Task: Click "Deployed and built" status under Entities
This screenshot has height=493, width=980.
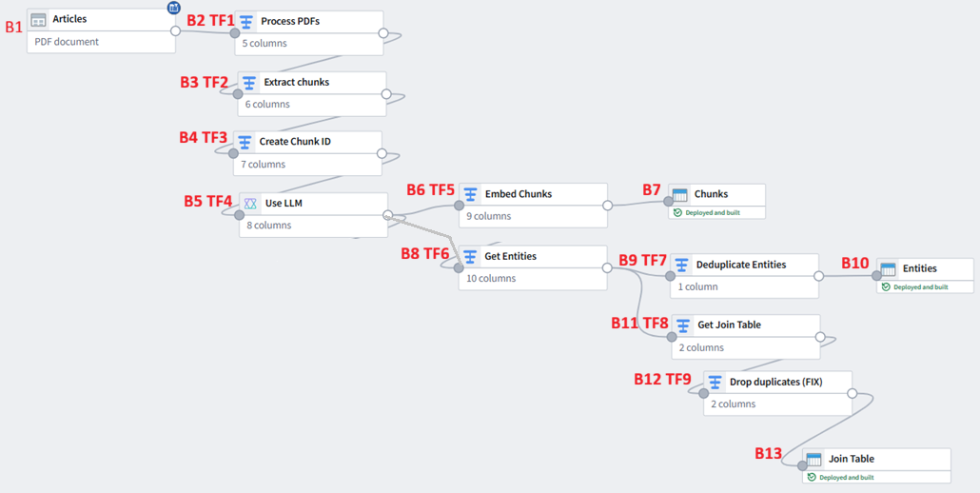Action: pos(919,286)
